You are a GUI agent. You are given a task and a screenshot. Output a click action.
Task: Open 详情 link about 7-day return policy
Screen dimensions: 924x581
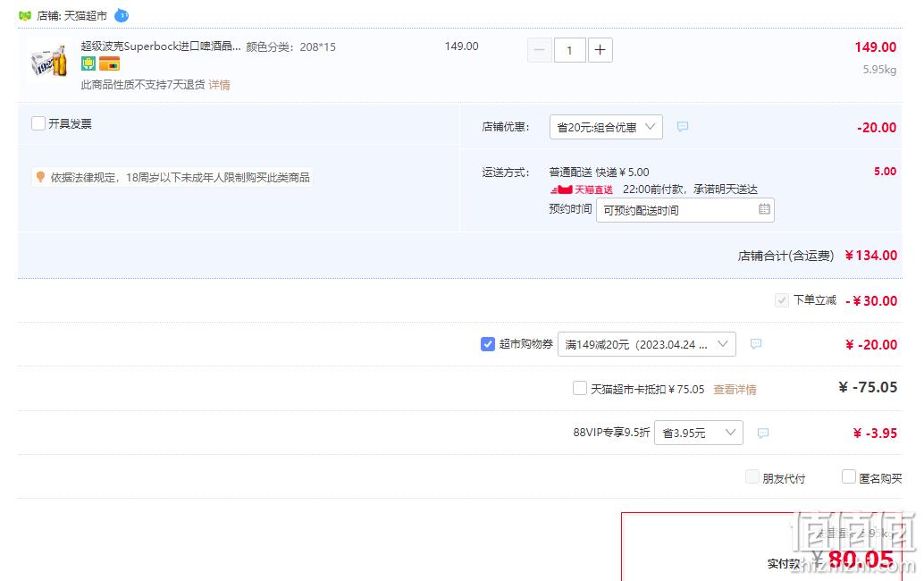pyautogui.click(x=219, y=85)
